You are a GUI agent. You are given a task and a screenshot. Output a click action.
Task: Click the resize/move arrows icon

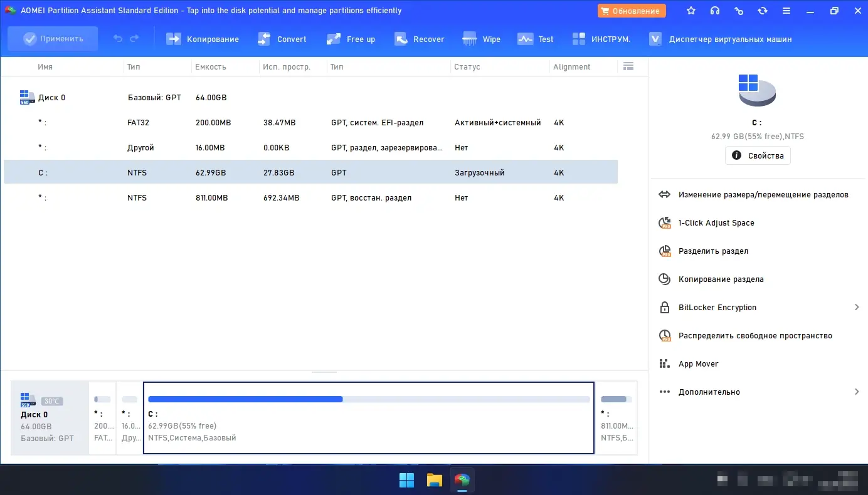point(665,195)
